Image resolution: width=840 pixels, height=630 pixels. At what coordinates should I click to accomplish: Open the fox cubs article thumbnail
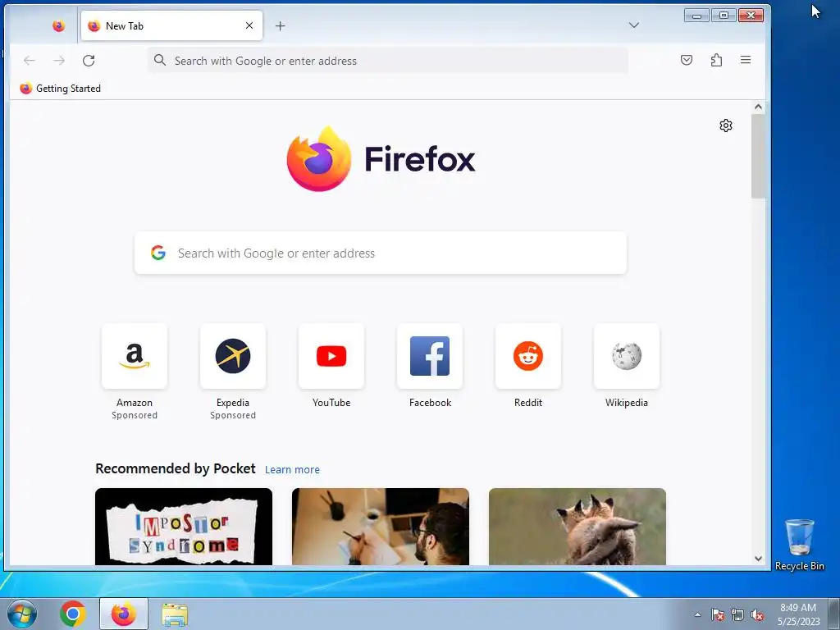(577, 527)
